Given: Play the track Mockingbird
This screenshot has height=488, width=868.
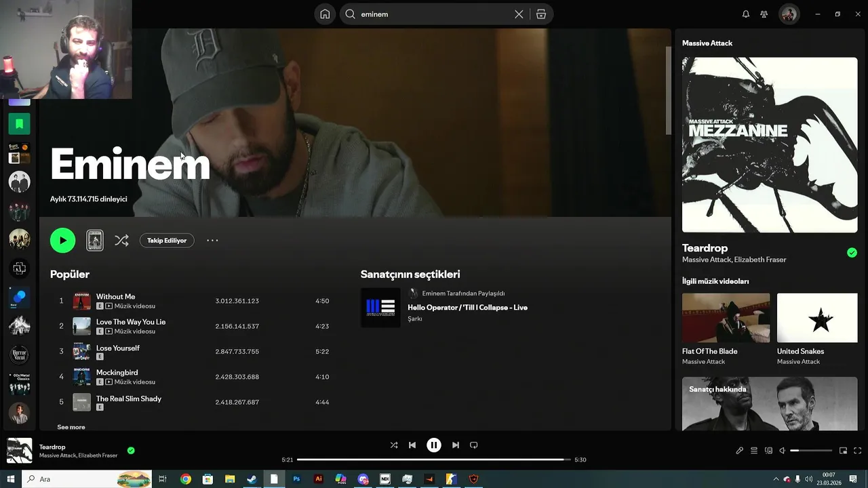Looking at the screenshot, I should point(117,372).
